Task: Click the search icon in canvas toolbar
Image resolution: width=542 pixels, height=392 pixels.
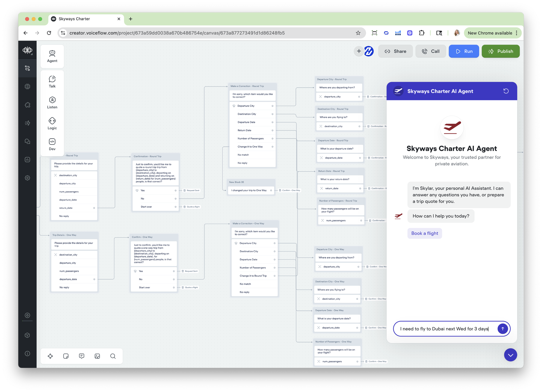Action: 113,356
